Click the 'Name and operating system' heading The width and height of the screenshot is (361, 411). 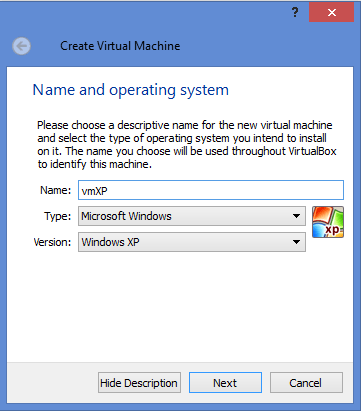[x=131, y=90]
